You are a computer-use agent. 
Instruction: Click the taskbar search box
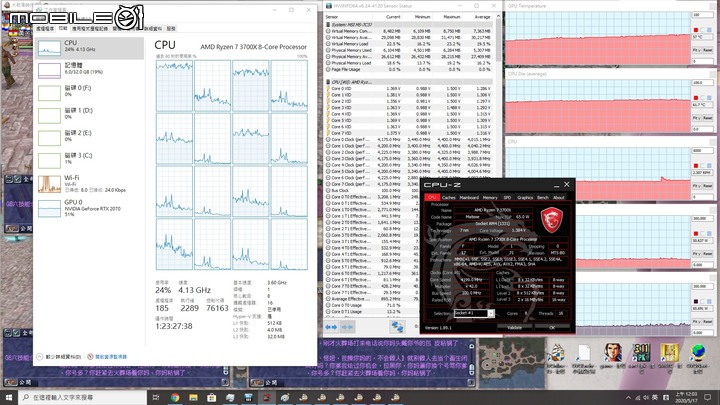[x=84, y=398]
